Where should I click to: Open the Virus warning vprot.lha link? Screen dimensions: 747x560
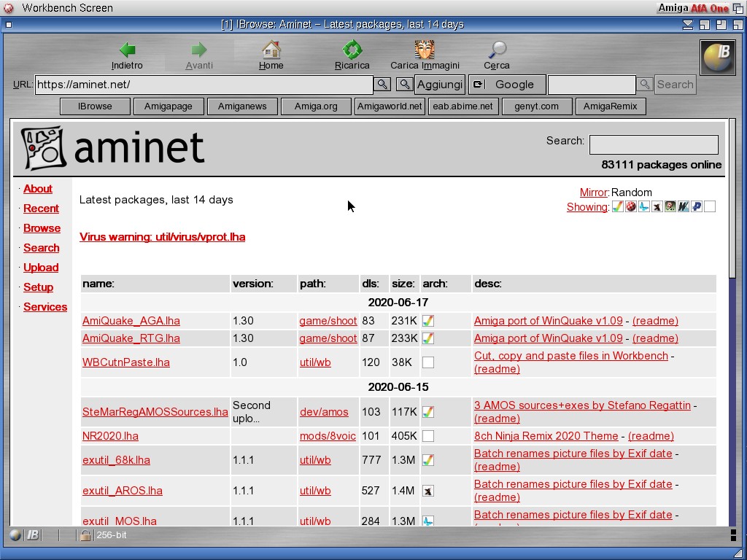(162, 237)
